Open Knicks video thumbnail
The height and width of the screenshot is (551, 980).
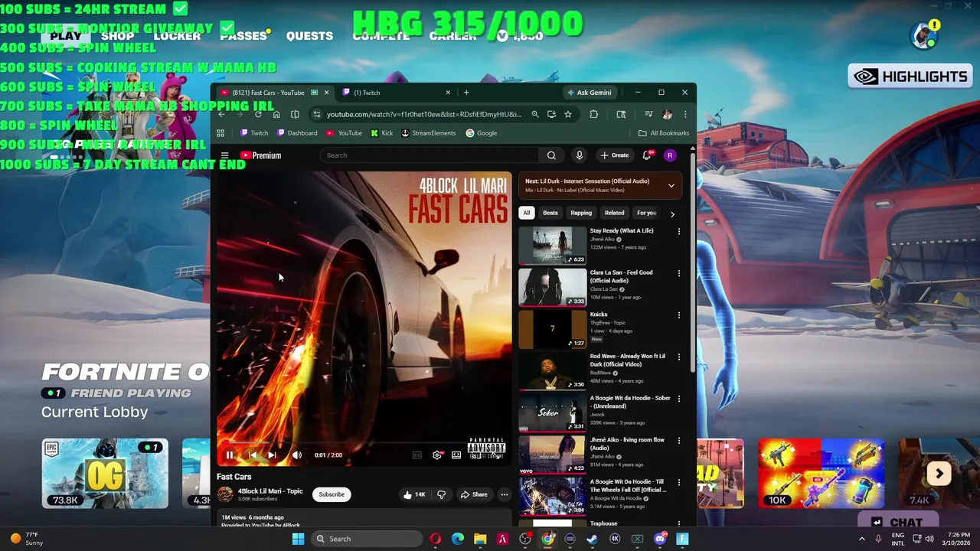(x=553, y=329)
